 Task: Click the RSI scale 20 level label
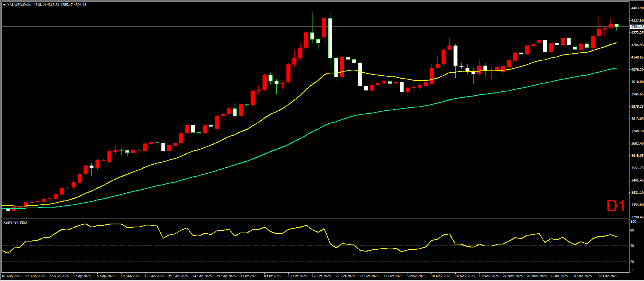tap(632, 262)
